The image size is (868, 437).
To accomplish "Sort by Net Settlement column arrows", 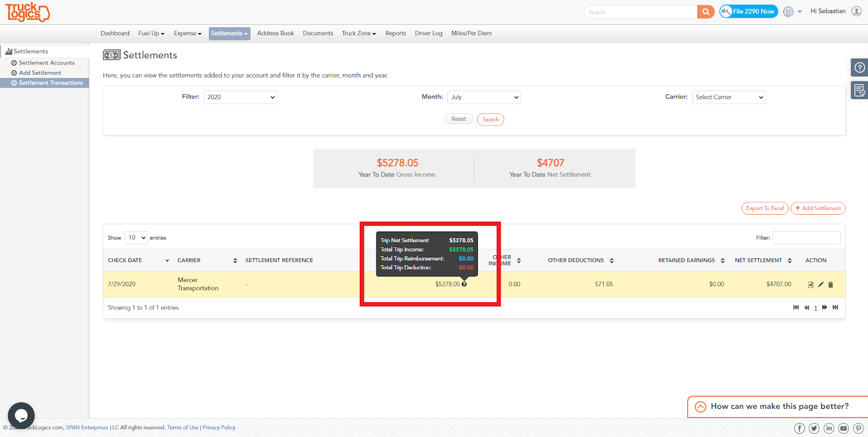I will click(790, 261).
